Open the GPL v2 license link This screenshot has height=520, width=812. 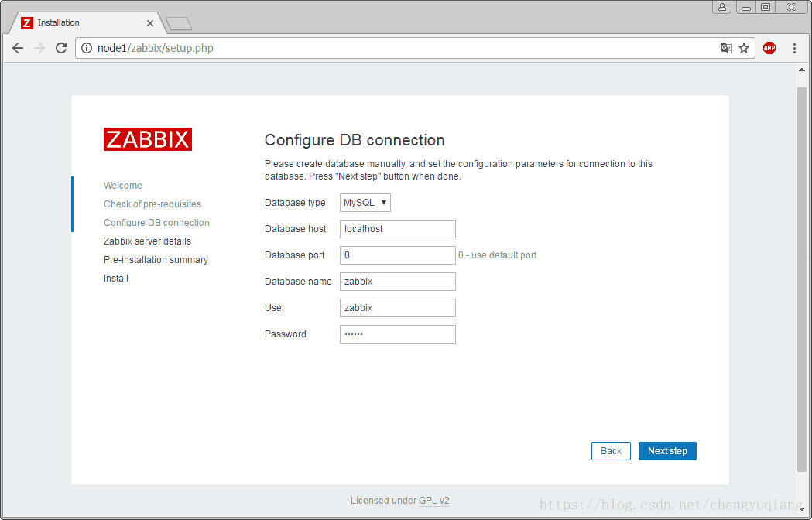434,501
